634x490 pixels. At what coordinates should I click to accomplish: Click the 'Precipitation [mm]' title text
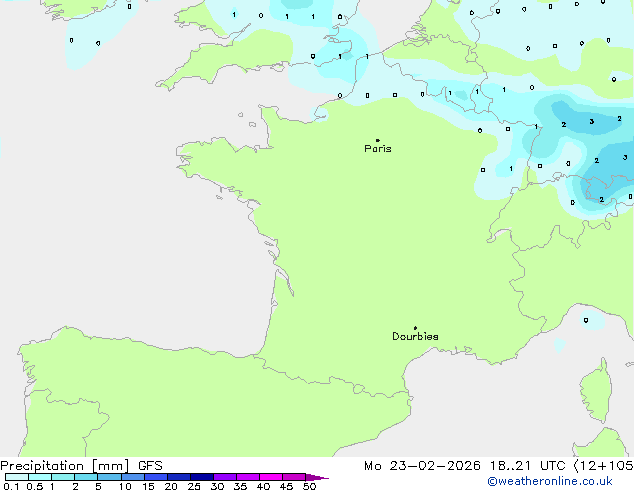[65, 466]
